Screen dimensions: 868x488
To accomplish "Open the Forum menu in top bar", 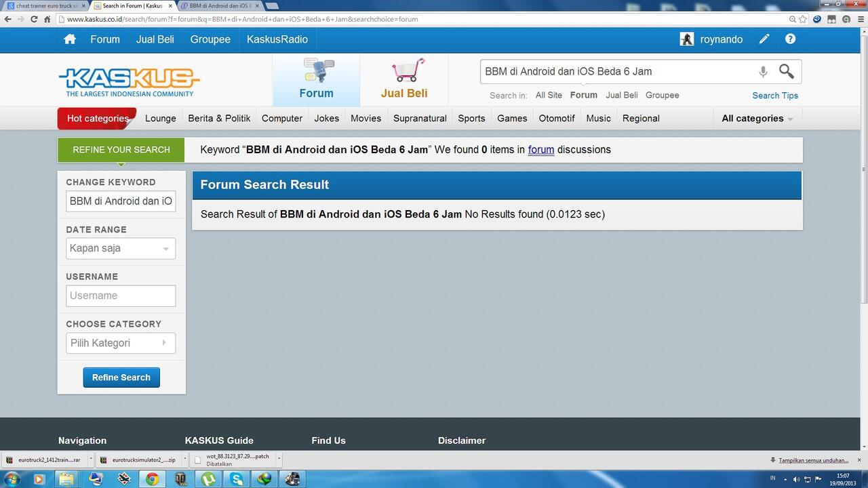I will coord(105,39).
